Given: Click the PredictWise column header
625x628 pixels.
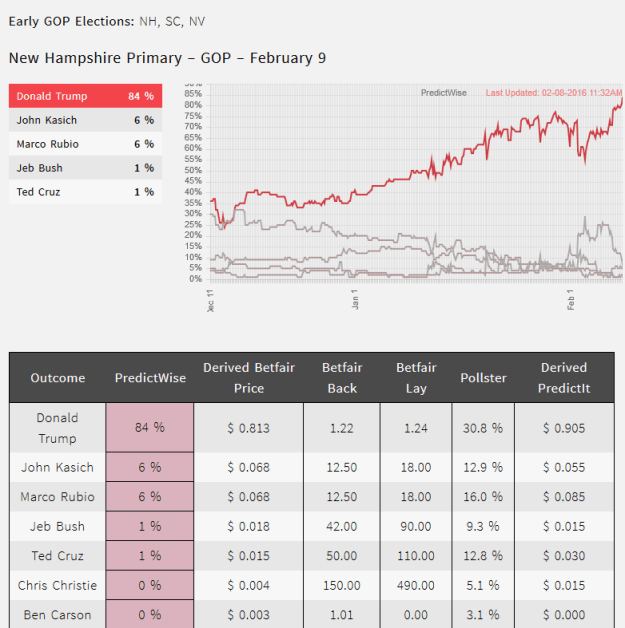Looking at the screenshot, I should point(150,378).
